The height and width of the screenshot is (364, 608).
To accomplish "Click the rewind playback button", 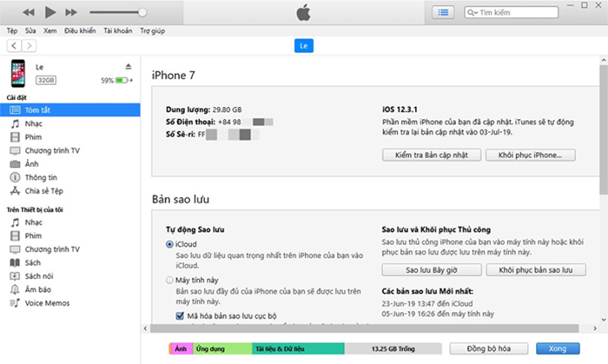I will coord(29,12).
